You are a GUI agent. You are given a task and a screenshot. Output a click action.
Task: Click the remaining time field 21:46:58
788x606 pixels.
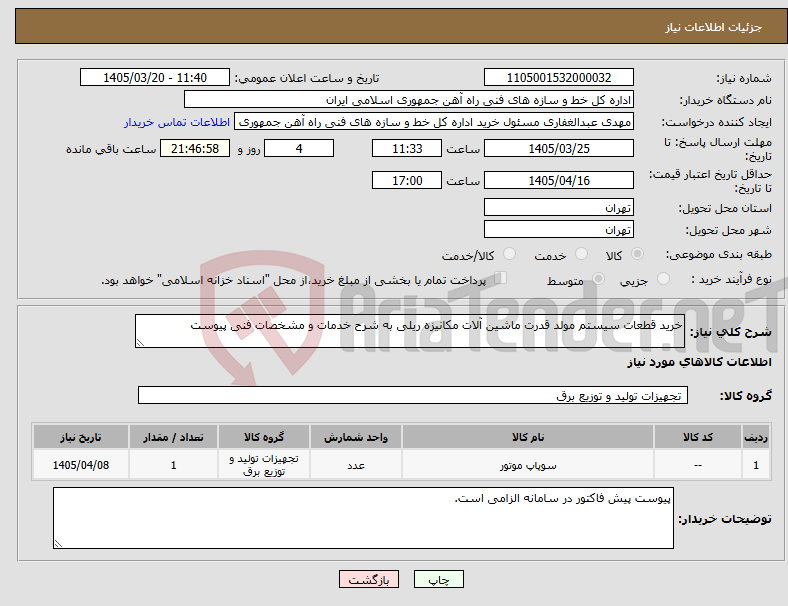click(195, 148)
